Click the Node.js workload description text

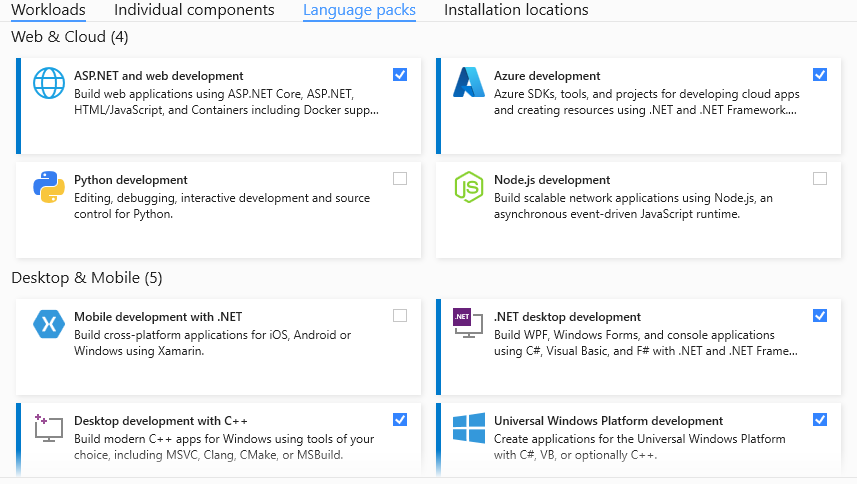[x=633, y=206]
